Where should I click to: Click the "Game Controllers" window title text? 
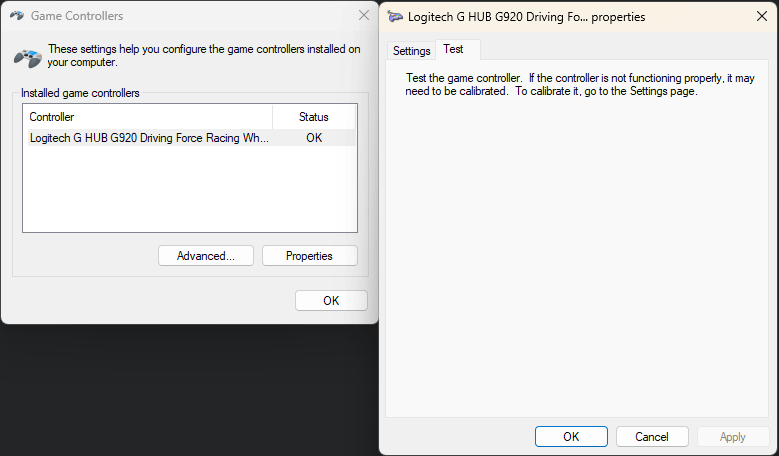pyautogui.click(x=77, y=16)
